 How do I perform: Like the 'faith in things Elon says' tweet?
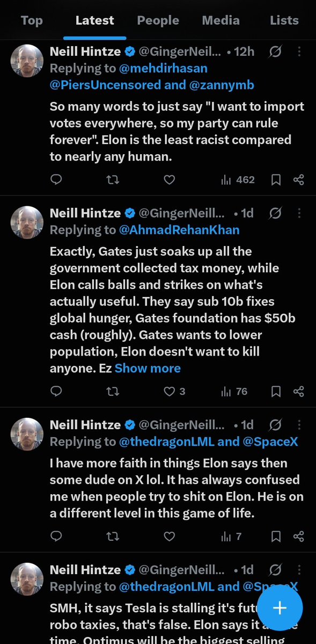point(169,536)
